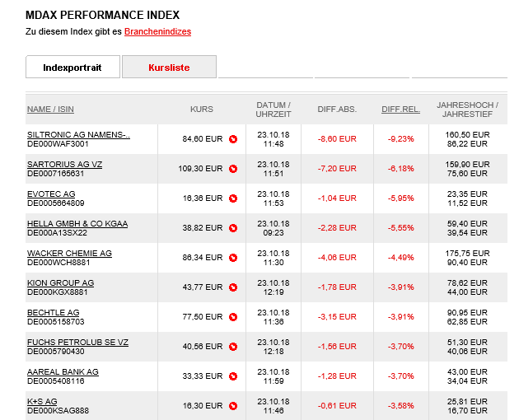Open WACKER CHEMIE AG stock link
The image size is (519, 420).
pos(69,253)
